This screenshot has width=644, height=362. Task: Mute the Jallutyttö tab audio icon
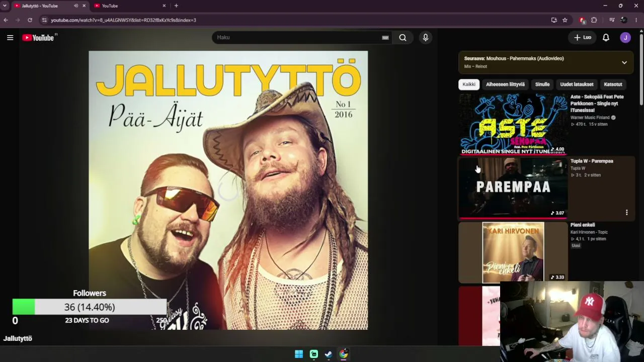(76, 6)
